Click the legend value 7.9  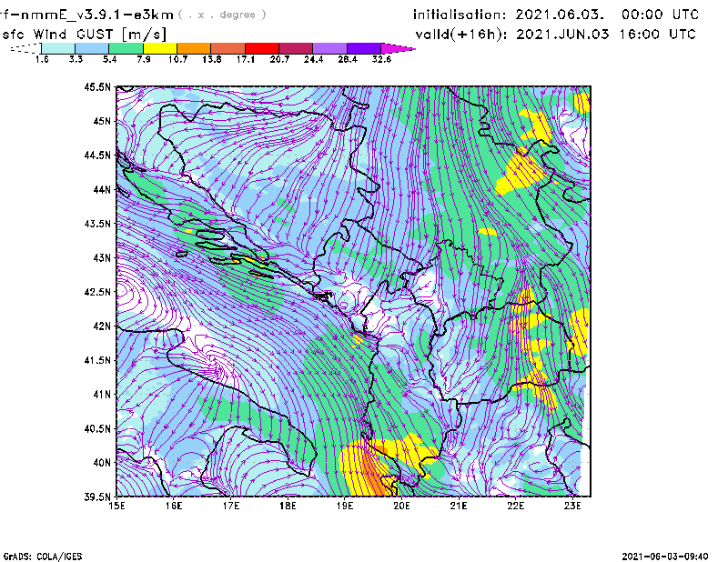tap(144, 59)
